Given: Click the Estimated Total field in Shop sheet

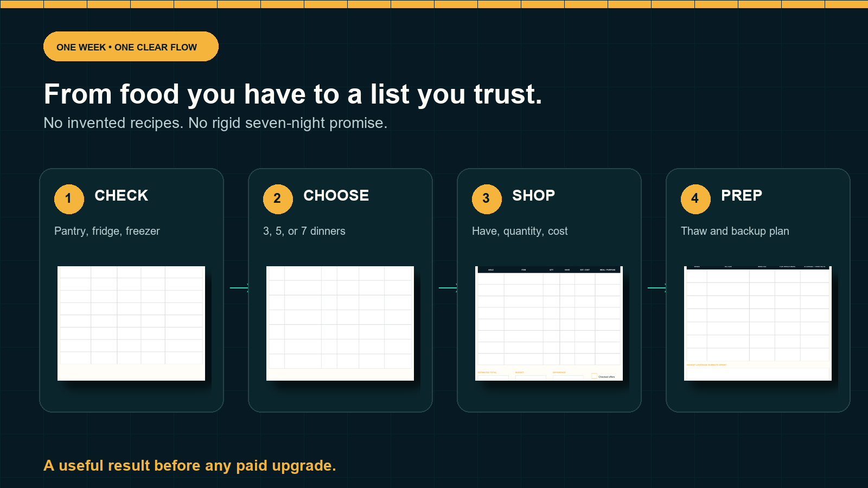Looking at the screenshot, I should tap(493, 378).
